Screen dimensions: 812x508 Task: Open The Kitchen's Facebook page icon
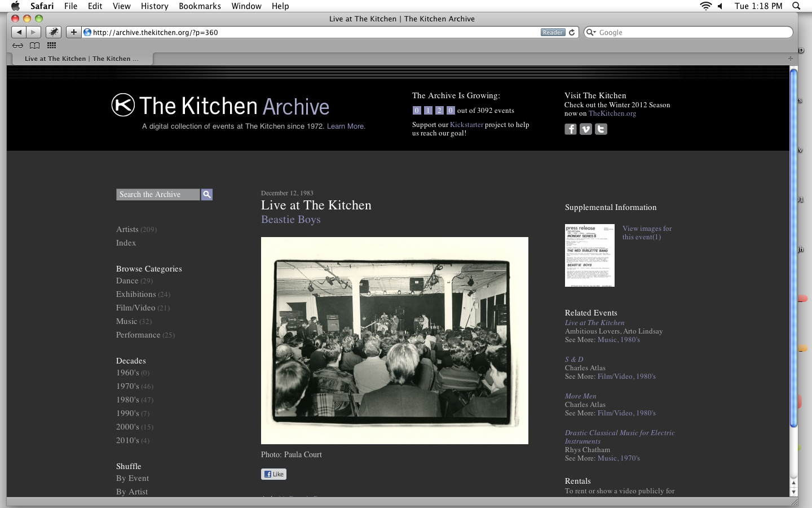(x=571, y=129)
